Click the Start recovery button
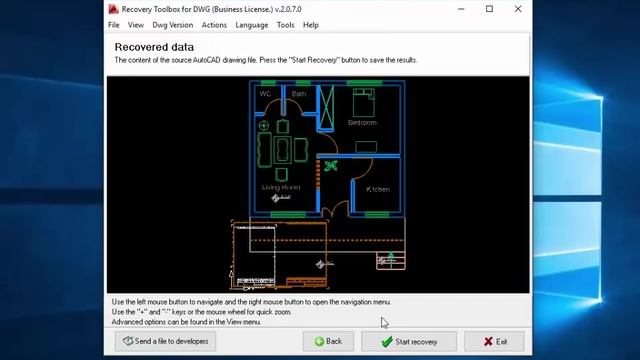 pyautogui.click(x=409, y=341)
